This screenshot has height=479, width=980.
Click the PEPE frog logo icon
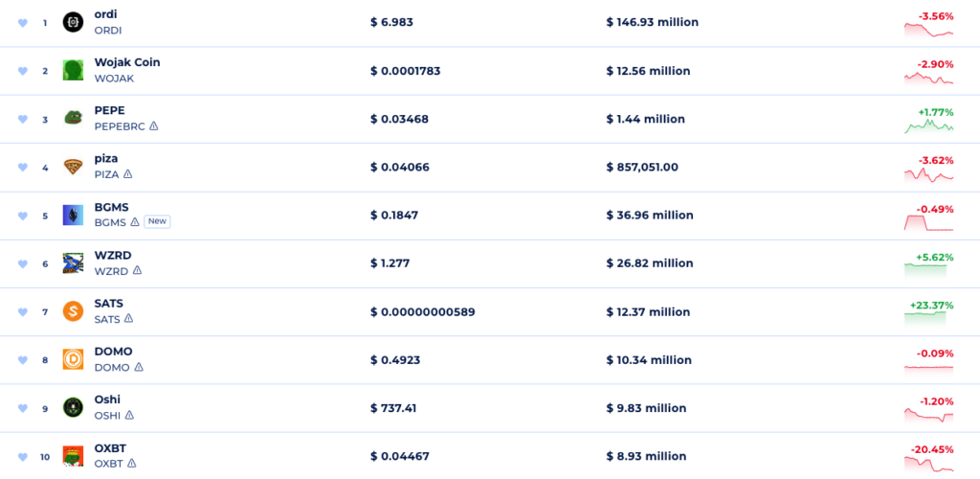pyautogui.click(x=73, y=119)
